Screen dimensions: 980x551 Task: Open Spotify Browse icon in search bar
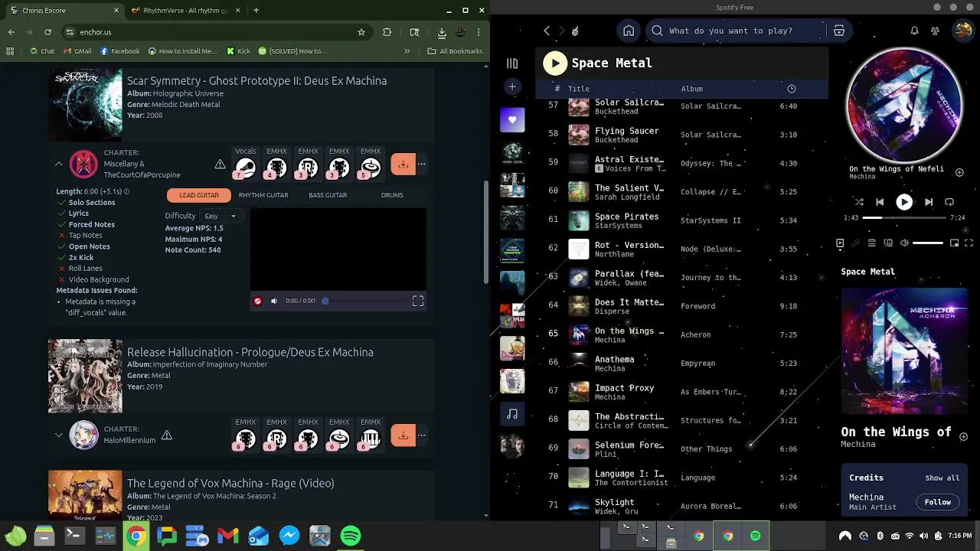839,31
